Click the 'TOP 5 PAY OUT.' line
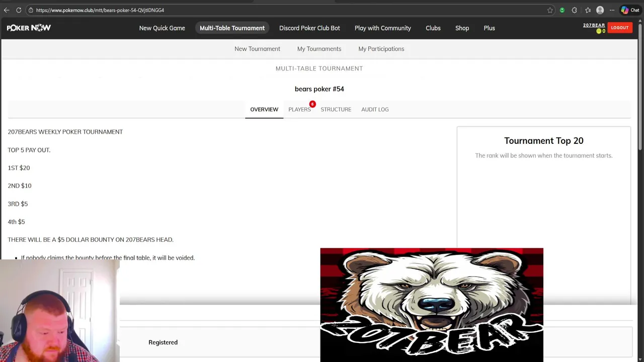Viewport: 644px width, 362px height. pyautogui.click(x=29, y=150)
